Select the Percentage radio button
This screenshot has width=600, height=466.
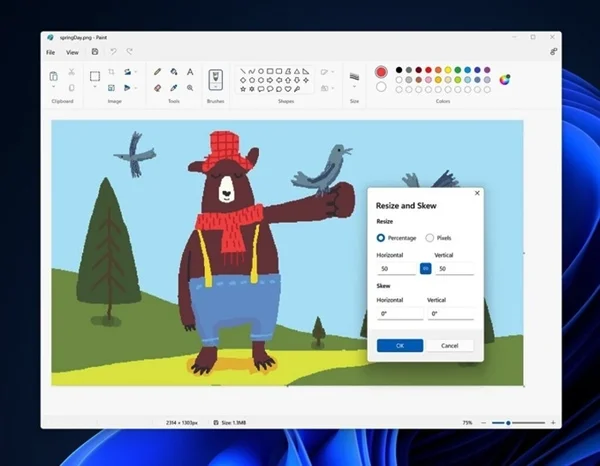381,238
